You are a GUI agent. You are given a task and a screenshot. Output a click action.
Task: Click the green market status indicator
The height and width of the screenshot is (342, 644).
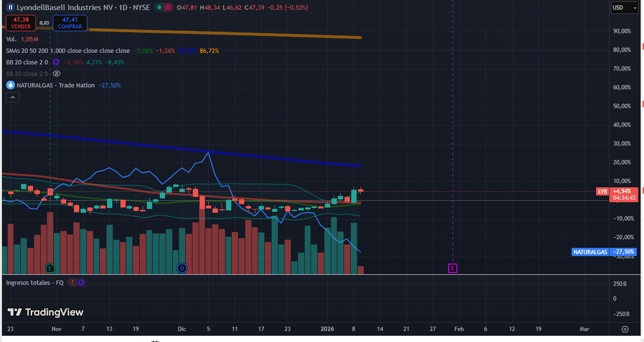158,8
